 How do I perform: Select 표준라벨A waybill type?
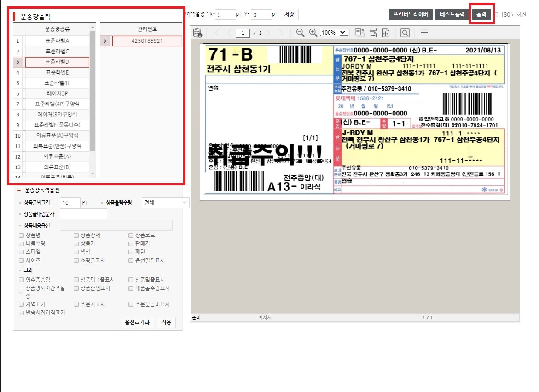57,41
